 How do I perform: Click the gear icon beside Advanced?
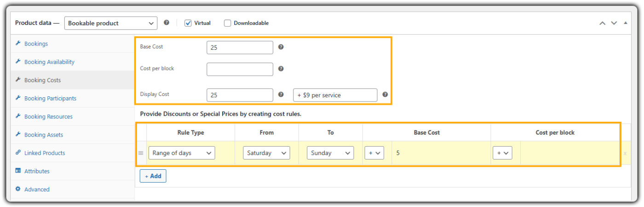click(18, 189)
